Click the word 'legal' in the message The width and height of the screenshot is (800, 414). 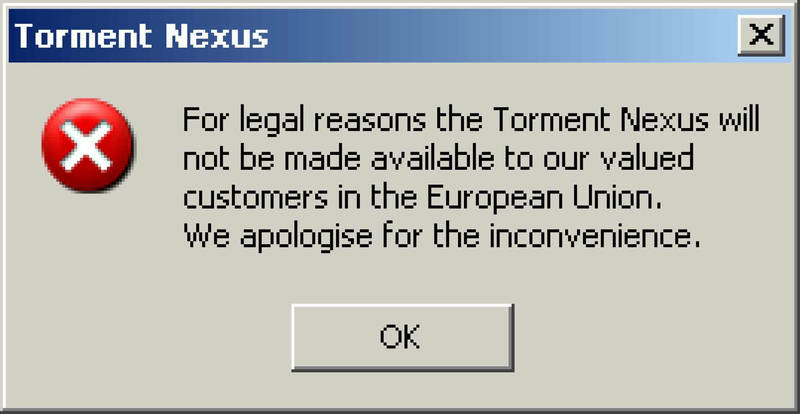(x=272, y=122)
